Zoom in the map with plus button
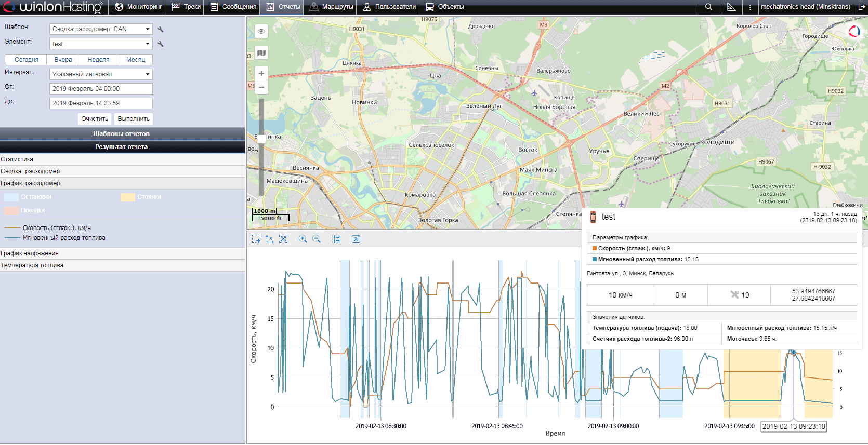The width and height of the screenshot is (868, 445). 261,73
